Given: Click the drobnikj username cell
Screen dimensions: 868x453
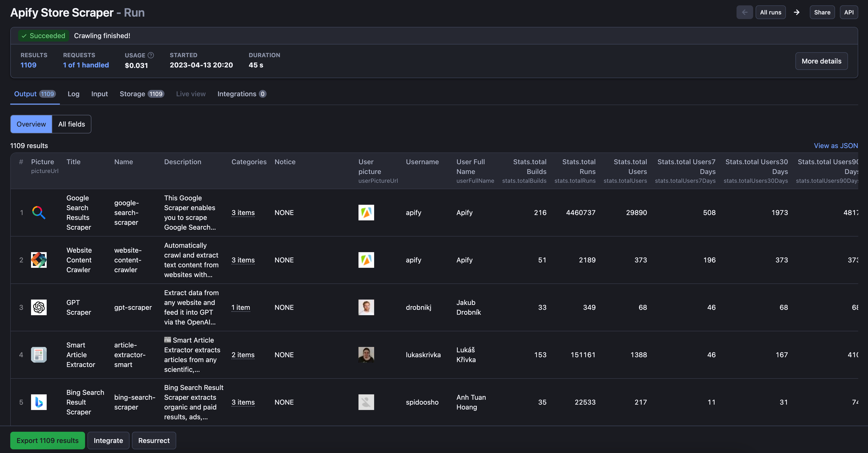Looking at the screenshot, I should pyautogui.click(x=419, y=308).
